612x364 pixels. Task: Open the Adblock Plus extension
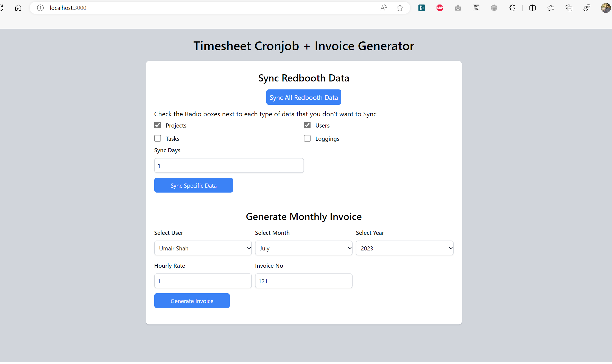440,8
